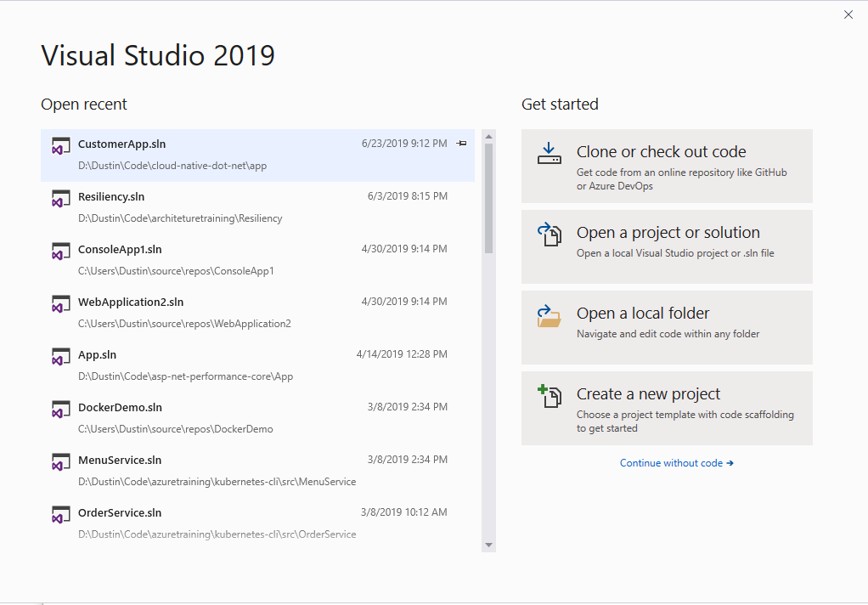Click the DockerDemo.sln solution icon
Screen dimensions: 868x605
click(x=61, y=410)
